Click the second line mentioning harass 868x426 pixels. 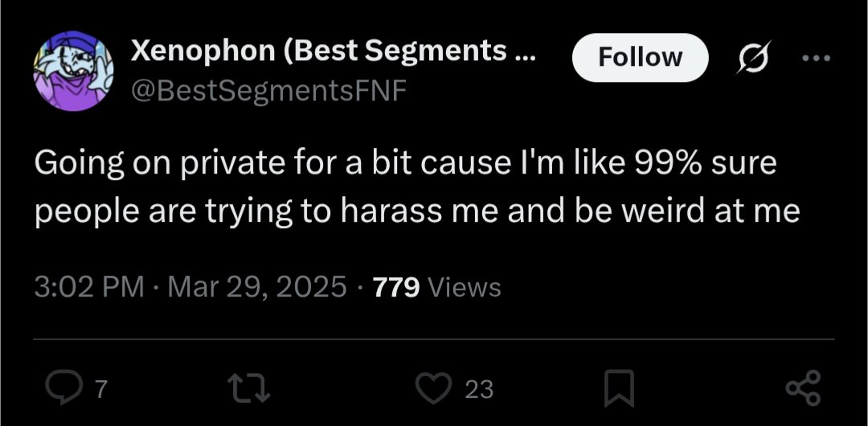point(416,211)
